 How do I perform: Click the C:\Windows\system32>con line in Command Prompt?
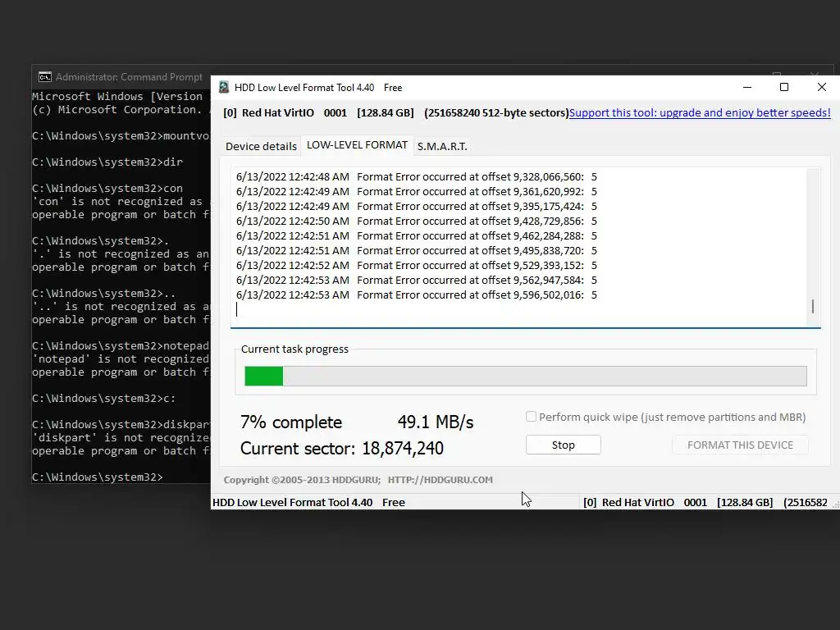[x=107, y=188]
